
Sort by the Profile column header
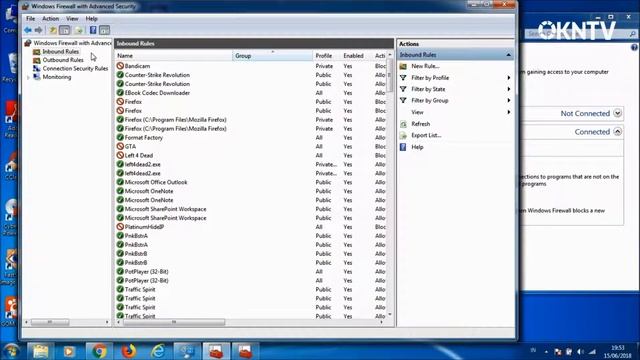click(x=326, y=56)
